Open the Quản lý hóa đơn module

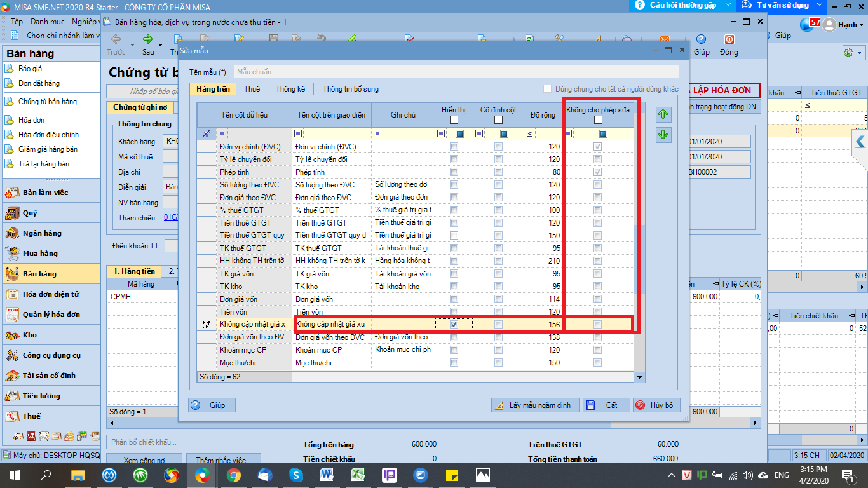[x=51, y=315]
